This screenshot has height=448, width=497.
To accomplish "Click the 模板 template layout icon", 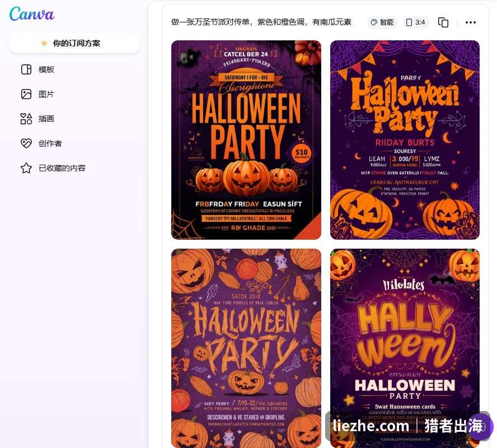I will pos(26,69).
